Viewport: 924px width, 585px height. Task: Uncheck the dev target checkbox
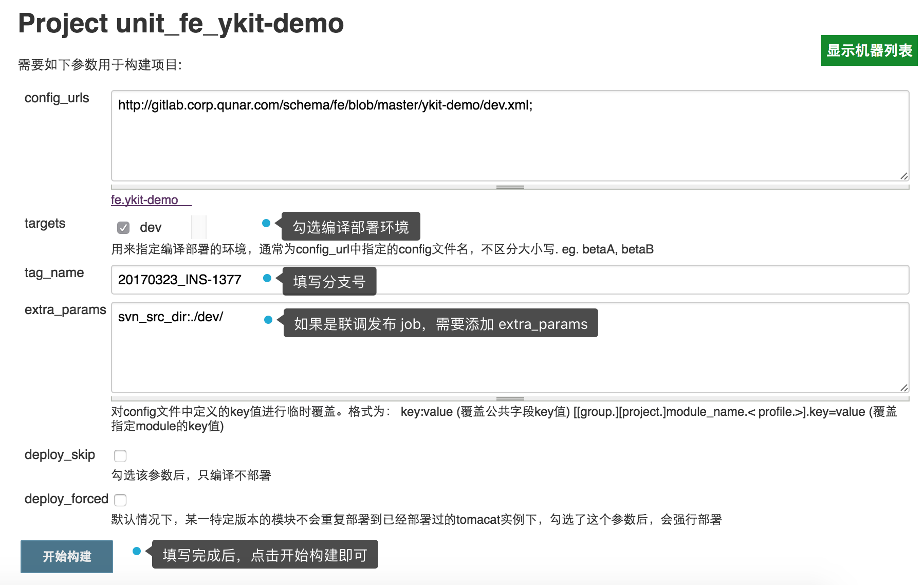pos(122,227)
